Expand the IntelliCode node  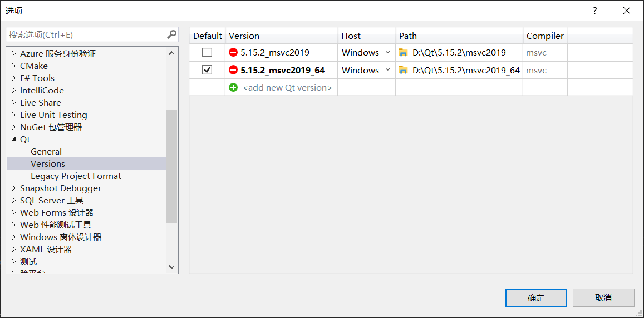click(13, 90)
